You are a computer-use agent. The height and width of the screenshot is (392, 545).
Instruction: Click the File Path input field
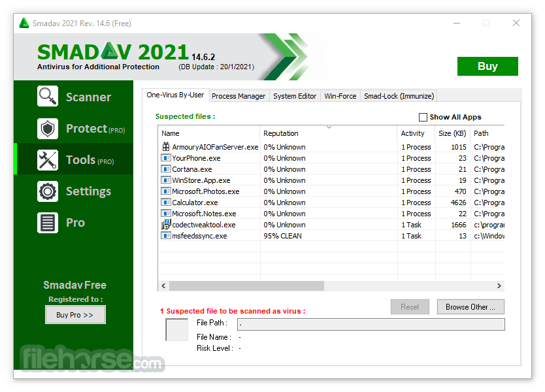[x=371, y=325]
